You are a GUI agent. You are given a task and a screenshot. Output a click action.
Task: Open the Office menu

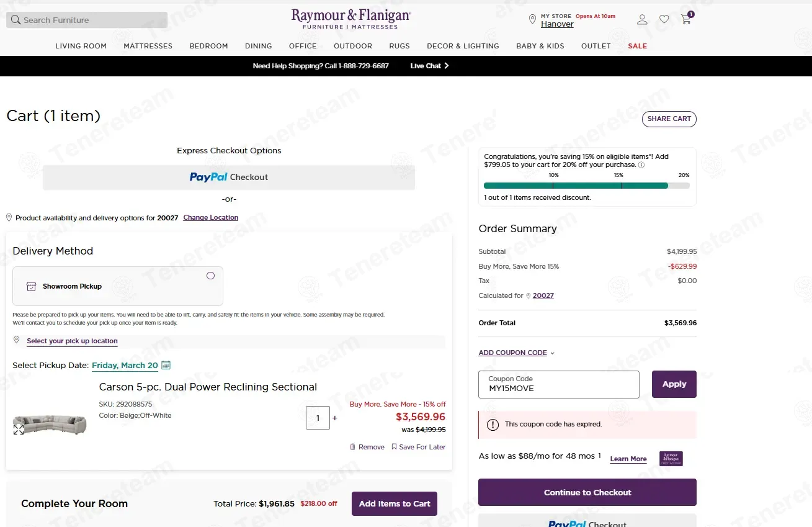point(303,46)
